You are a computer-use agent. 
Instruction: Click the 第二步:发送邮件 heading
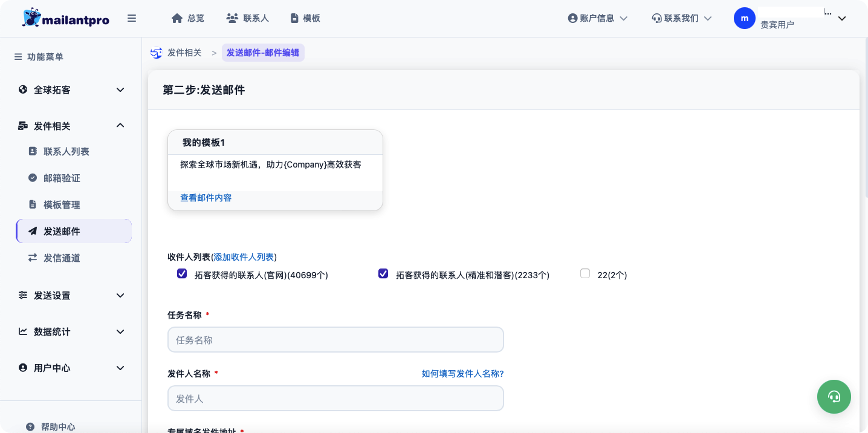pos(204,90)
